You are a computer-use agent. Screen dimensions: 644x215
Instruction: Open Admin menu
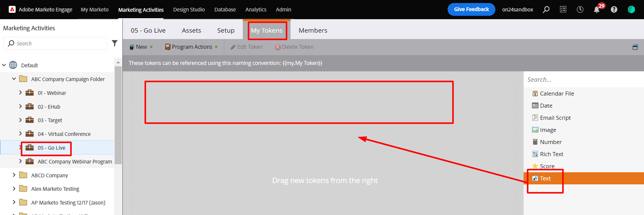tap(283, 9)
